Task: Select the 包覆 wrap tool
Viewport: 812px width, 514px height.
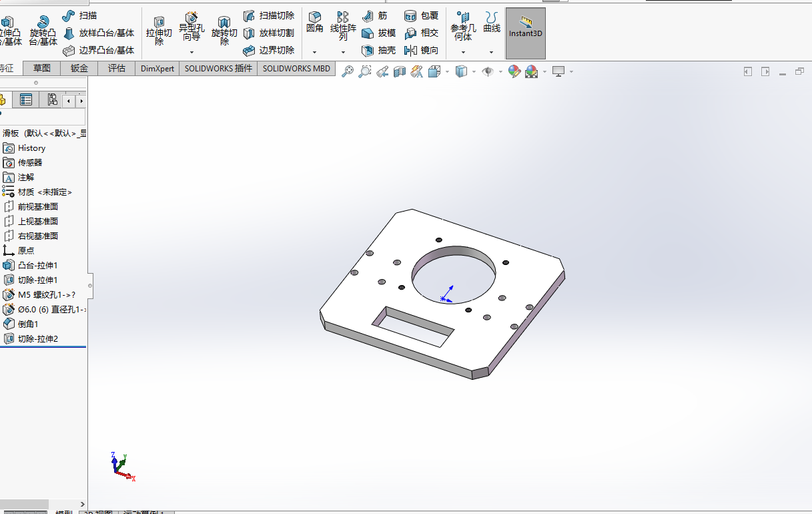Action: (422, 15)
